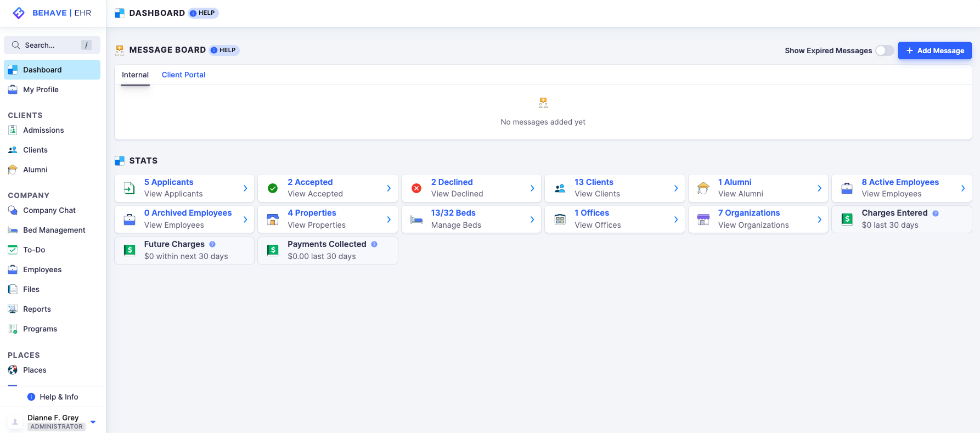
Task: Click the Add Message button
Action: (x=934, y=50)
